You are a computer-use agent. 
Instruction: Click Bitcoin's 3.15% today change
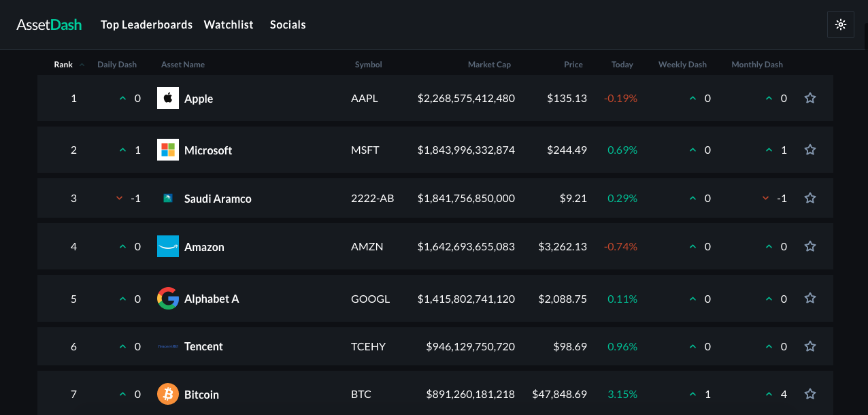pos(622,394)
